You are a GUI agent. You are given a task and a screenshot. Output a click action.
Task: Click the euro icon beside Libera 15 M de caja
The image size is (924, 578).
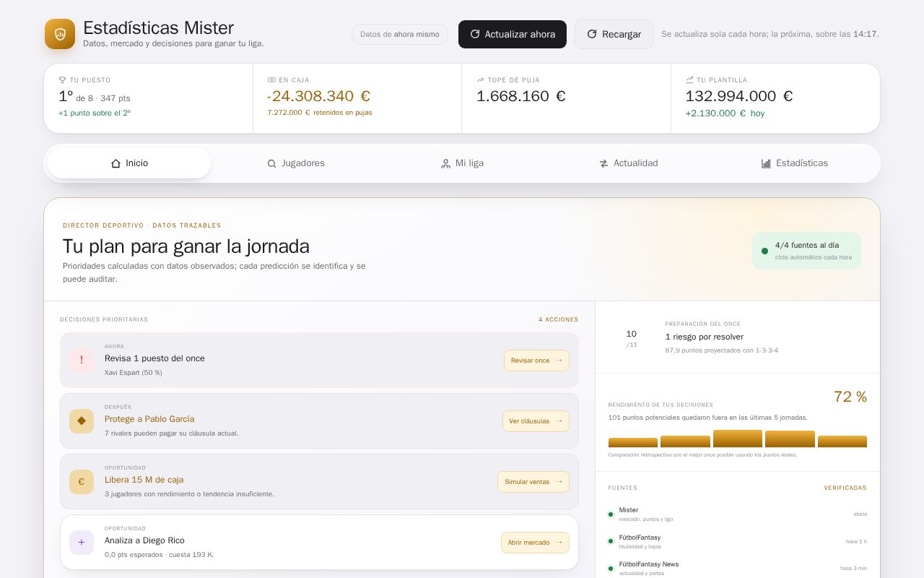82,482
